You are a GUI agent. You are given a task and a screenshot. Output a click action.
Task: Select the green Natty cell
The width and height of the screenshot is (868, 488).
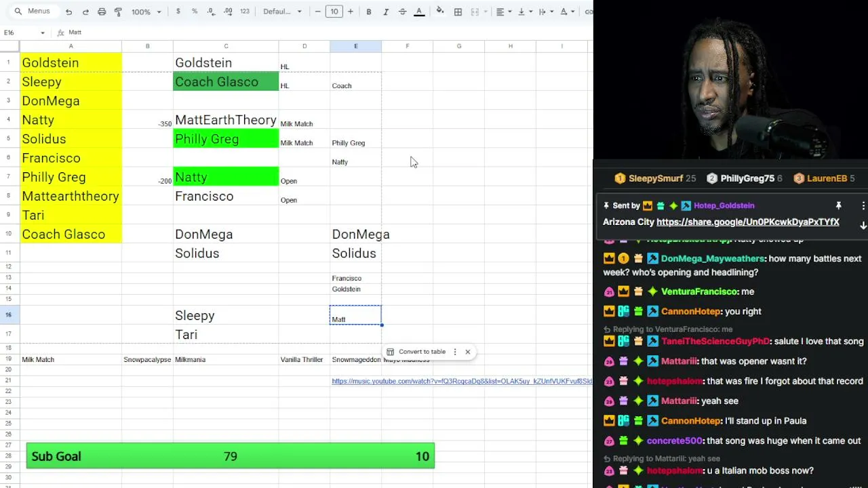click(226, 177)
